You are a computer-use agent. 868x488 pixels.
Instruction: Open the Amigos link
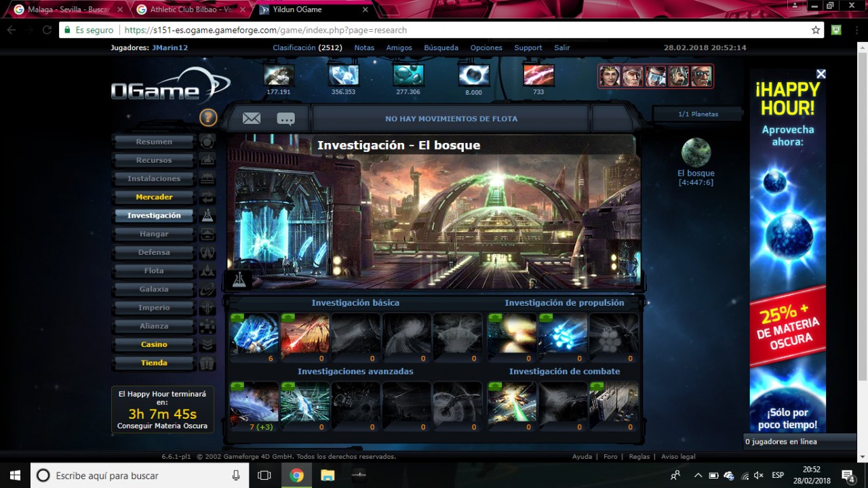(399, 48)
